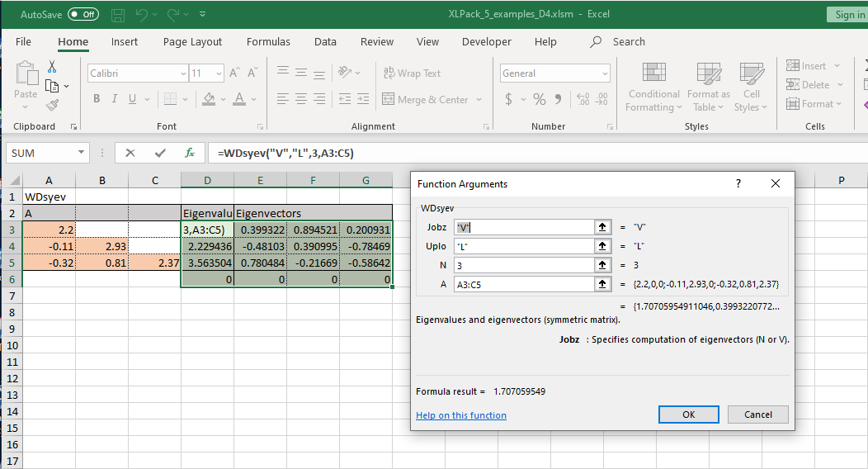Click the Sign in button
The width and height of the screenshot is (868, 469).
848,14
